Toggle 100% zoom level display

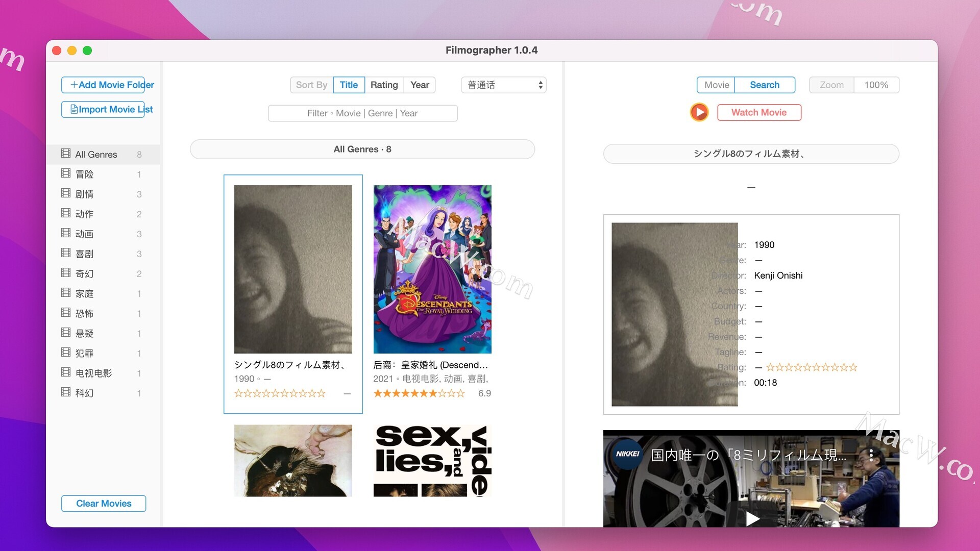tap(877, 85)
